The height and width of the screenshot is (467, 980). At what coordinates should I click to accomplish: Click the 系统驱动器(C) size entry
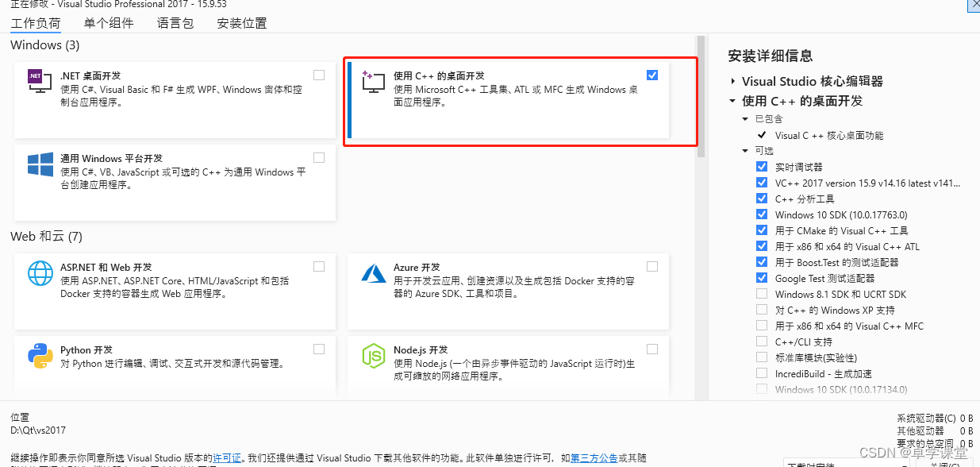pos(935,418)
